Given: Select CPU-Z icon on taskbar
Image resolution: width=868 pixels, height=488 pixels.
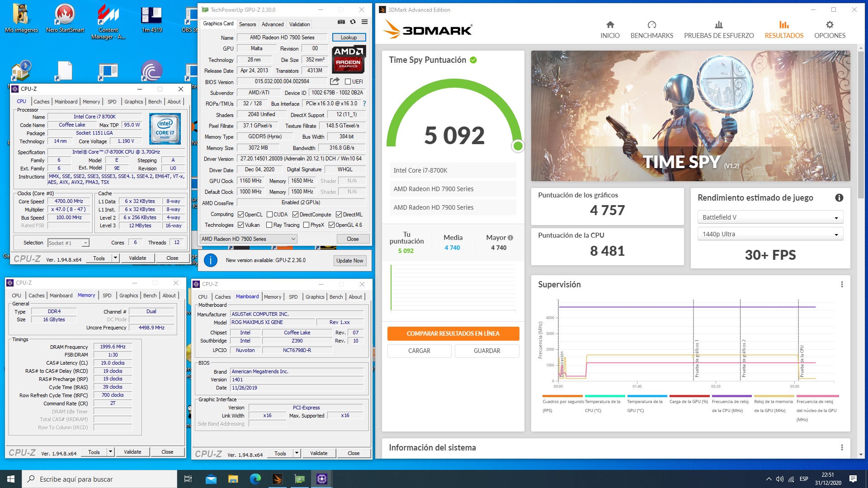Looking at the screenshot, I should (x=321, y=479).
